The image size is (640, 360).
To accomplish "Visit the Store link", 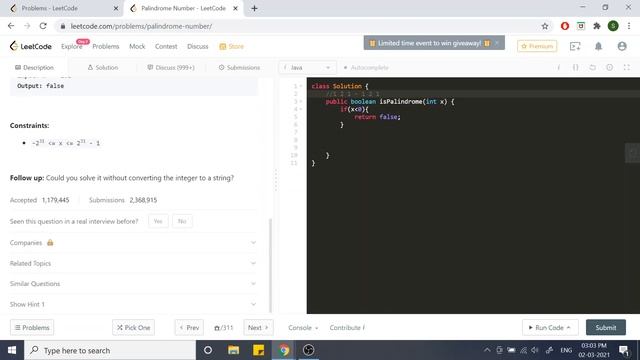I will coord(231,47).
